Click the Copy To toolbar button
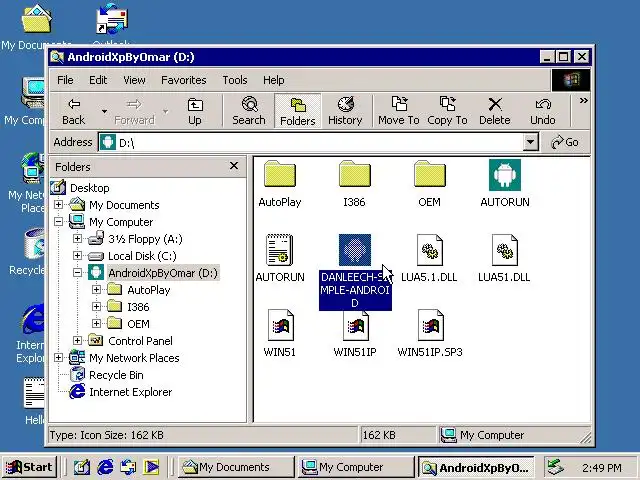The image size is (640, 480). pos(447,111)
